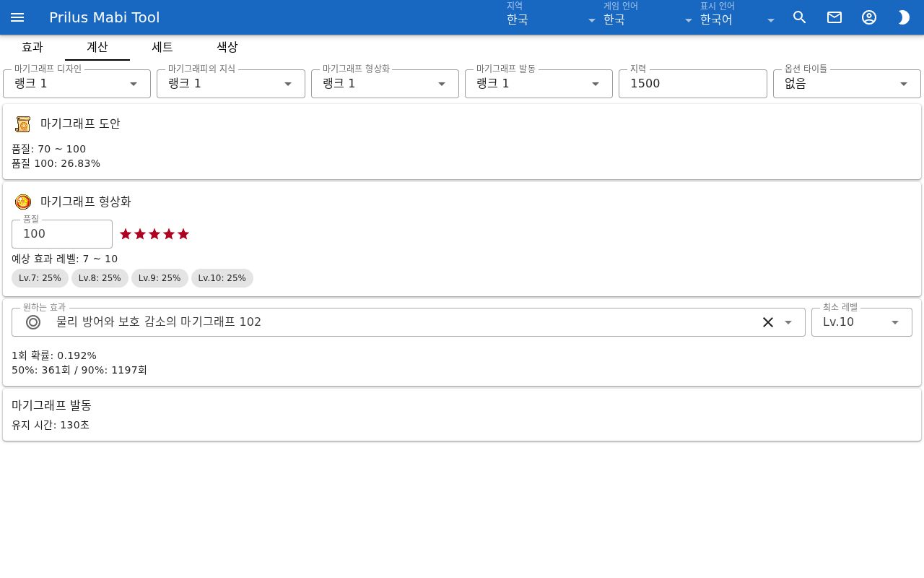Screen dimensions: 924x578
Task: Open the mail envelope icon
Action: pyautogui.click(x=834, y=17)
